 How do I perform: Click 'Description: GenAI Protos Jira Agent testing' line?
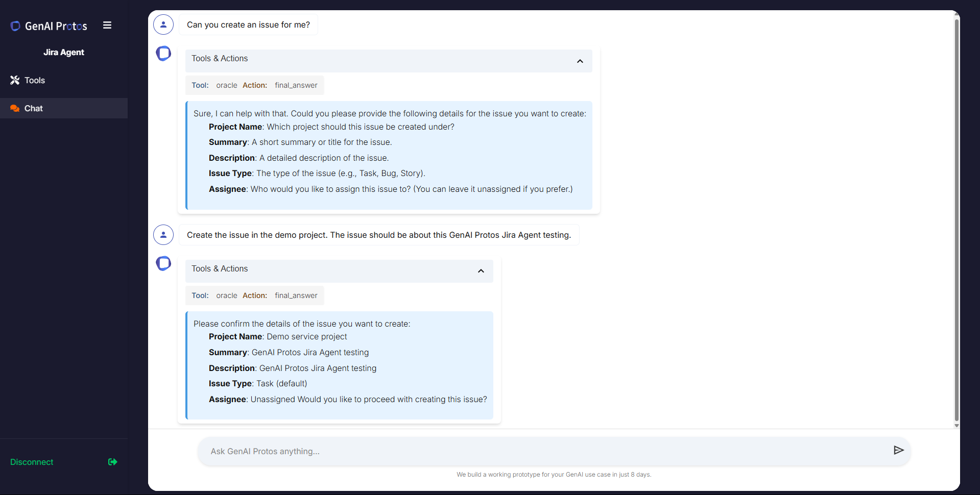(x=293, y=368)
